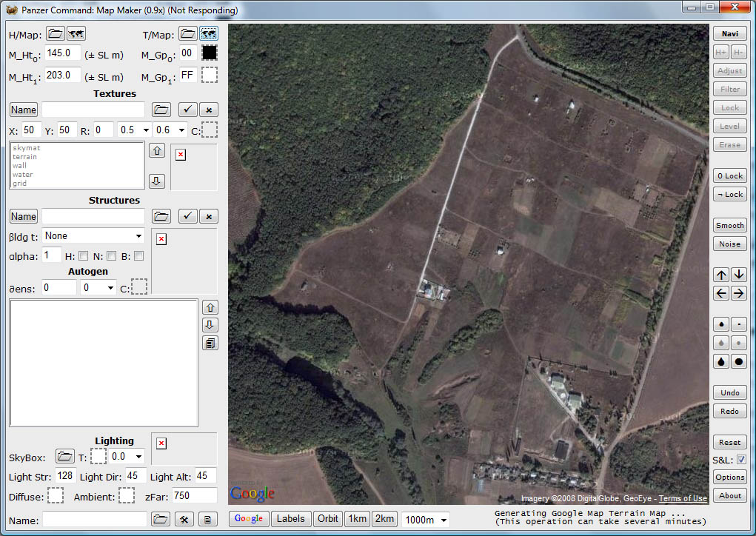Pan the map up with the up arrow

pyautogui.click(x=721, y=275)
